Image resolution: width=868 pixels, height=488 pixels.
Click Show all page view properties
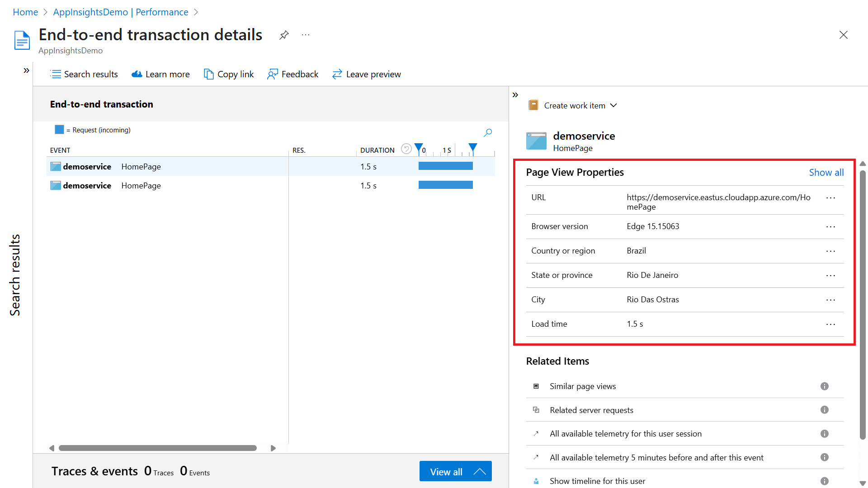(826, 172)
